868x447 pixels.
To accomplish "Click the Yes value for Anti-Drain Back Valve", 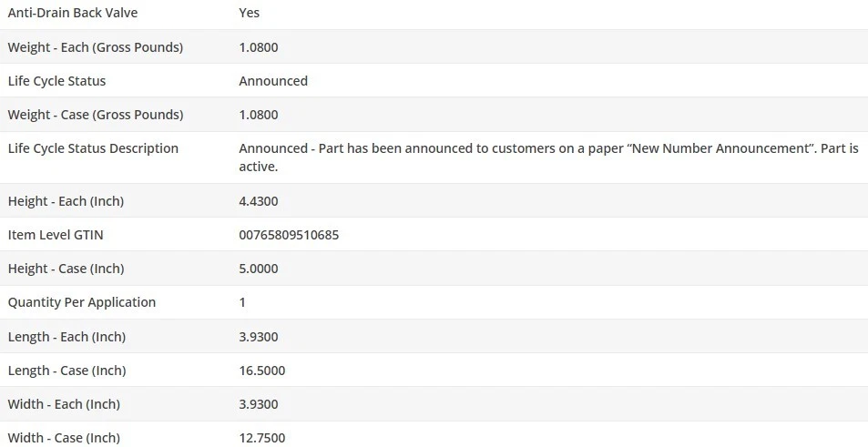I will pyautogui.click(x=249, y=14).
